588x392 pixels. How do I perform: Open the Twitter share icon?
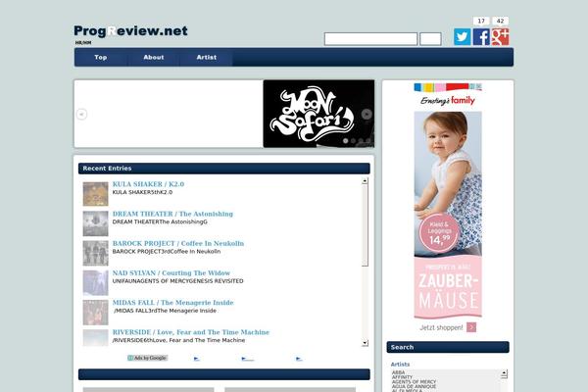click(x=462, y=37)
